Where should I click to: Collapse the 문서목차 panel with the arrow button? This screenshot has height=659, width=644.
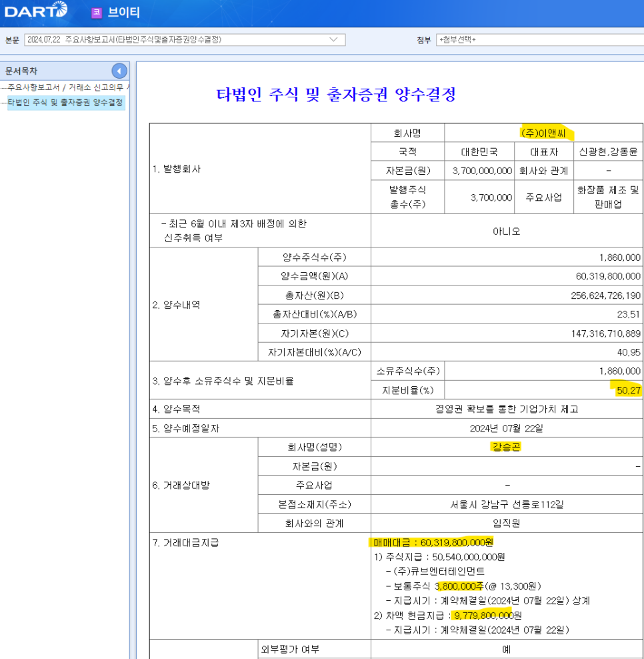[x=119, y=71]
